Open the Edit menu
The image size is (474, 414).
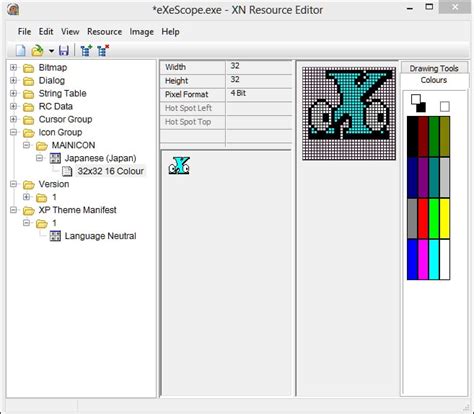[46, 32]
